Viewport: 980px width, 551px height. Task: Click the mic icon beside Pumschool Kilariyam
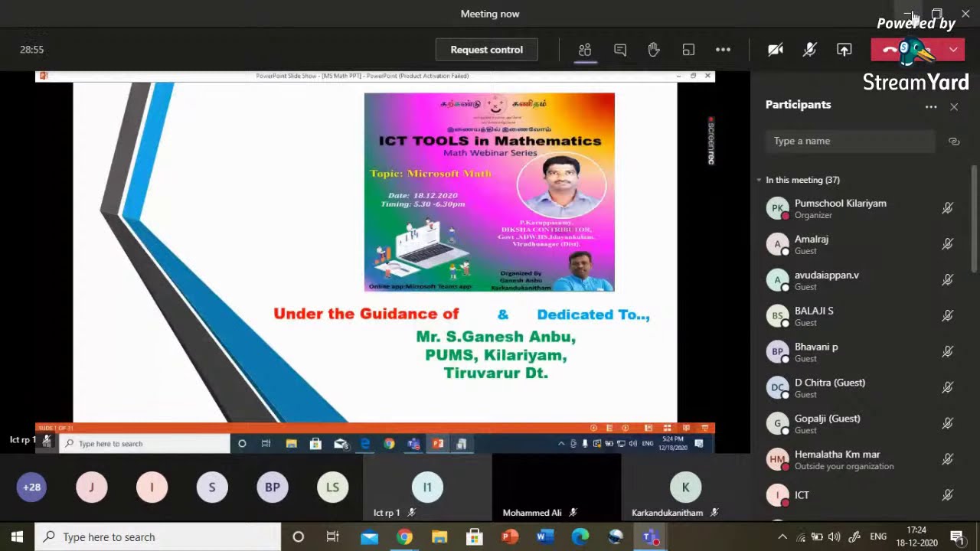[x=947, y=208]
